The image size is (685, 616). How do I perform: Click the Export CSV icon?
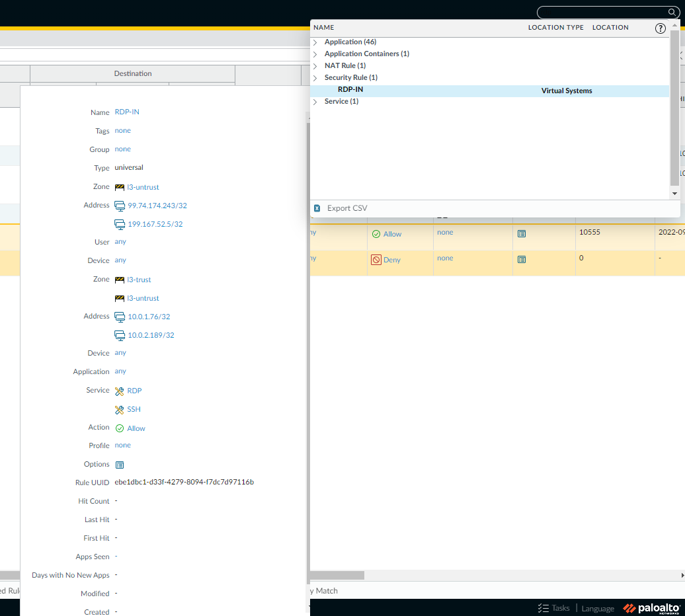tap(317, 208)
